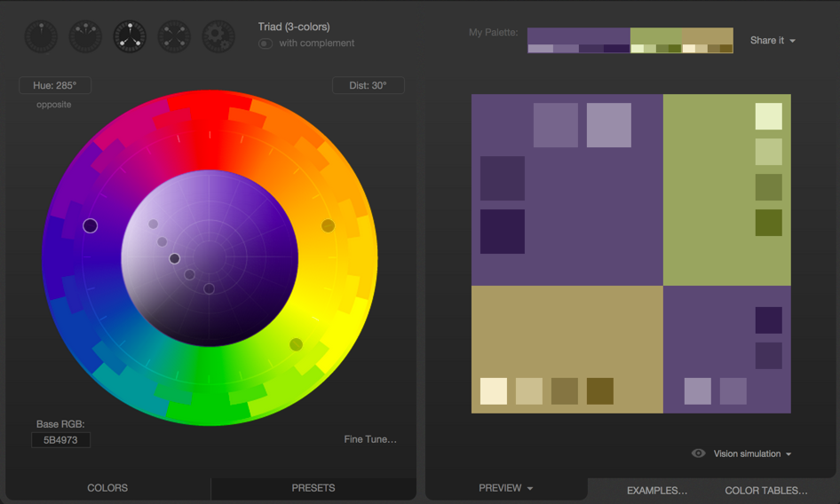Open the Share it dropdown

click(x=773, y=40)
